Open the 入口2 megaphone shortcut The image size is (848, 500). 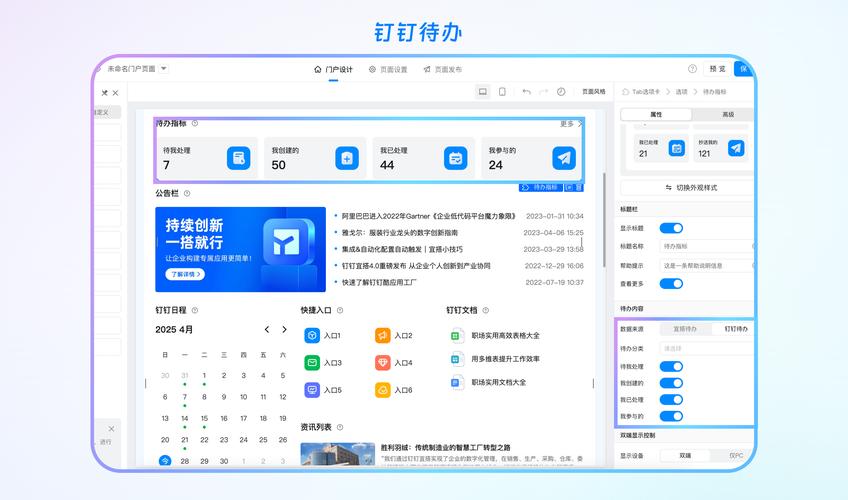383,336
